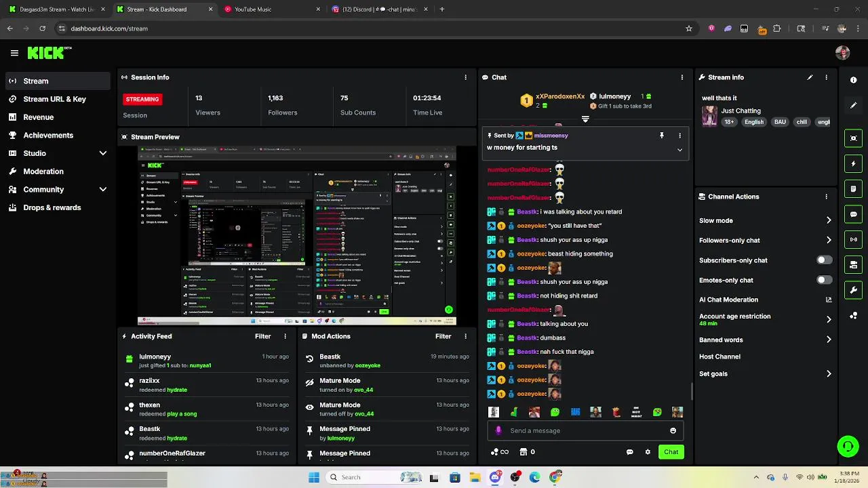Collapse the gift leaderboard arrow in chat
868x488 pixels.
pyautogui.click(x=585, y=119)
